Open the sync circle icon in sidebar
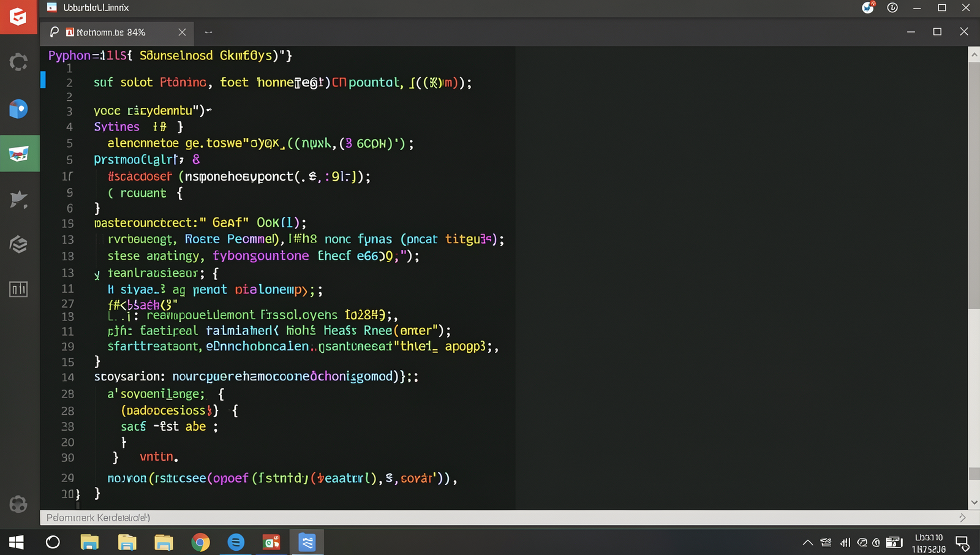Viewport: 980px width, 555px height. click(19, 62)
